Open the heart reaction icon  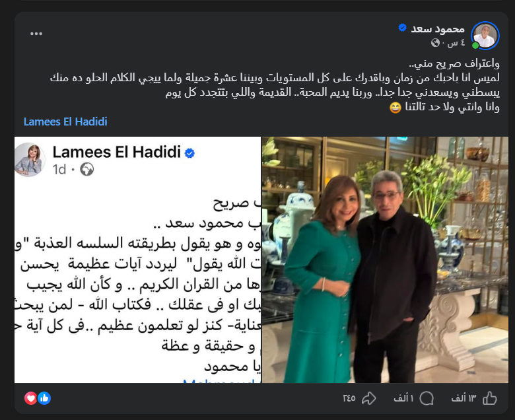coord(30,398)
